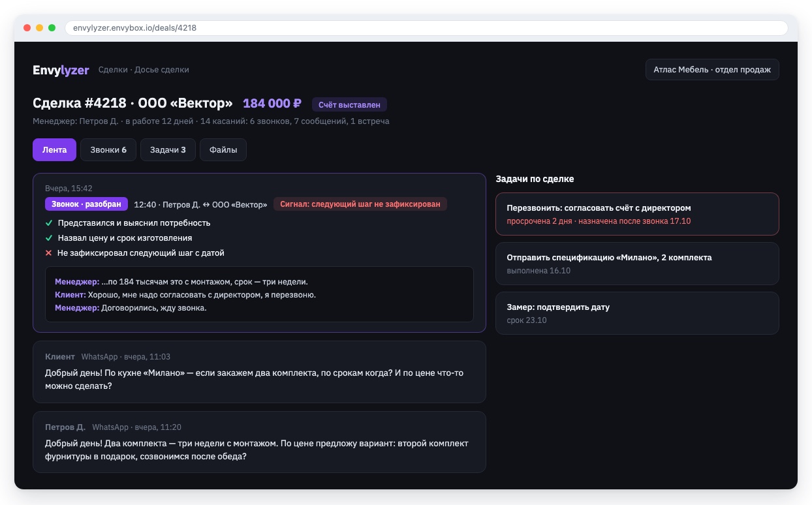Click the Envylyzer logo
Image resolution: width=812 pixels, height=505 pixels.
coord(61,70)
